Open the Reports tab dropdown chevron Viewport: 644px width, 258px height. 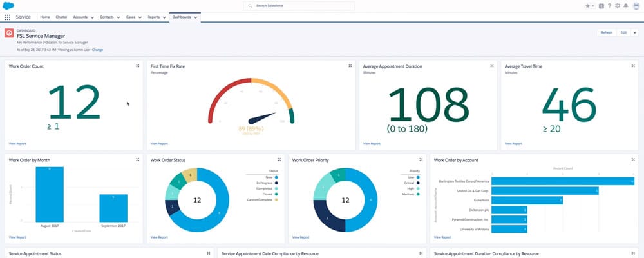pos(164,17)
